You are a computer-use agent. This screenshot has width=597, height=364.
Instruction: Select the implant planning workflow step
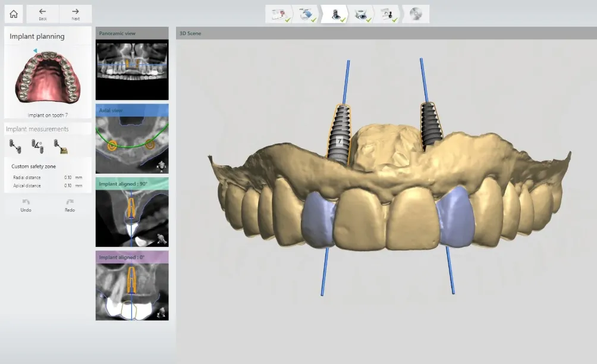click(x=334, y=14)
